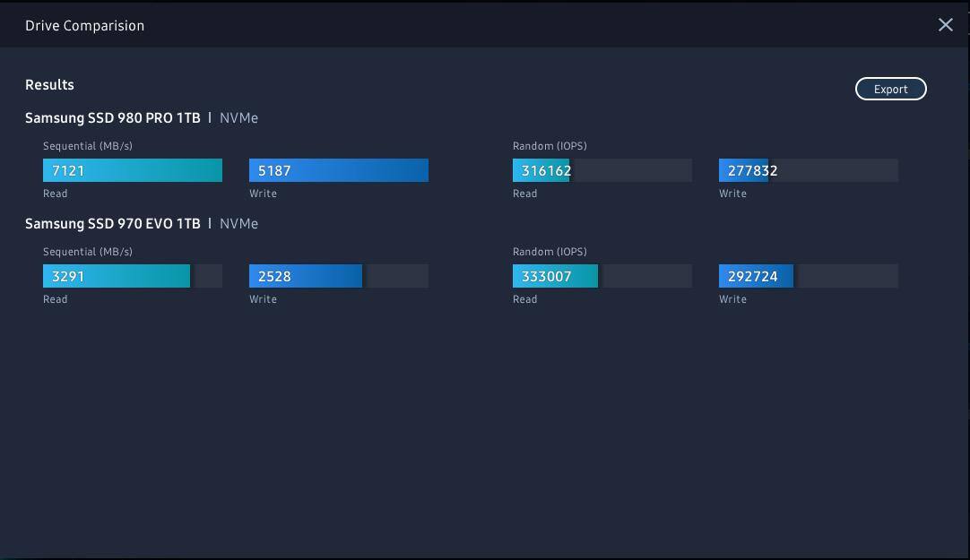This screenshot has width=970, height=560.
Task: Click the Drive Comparision window title
Action: pyautogui.click(x=84, y=26)
